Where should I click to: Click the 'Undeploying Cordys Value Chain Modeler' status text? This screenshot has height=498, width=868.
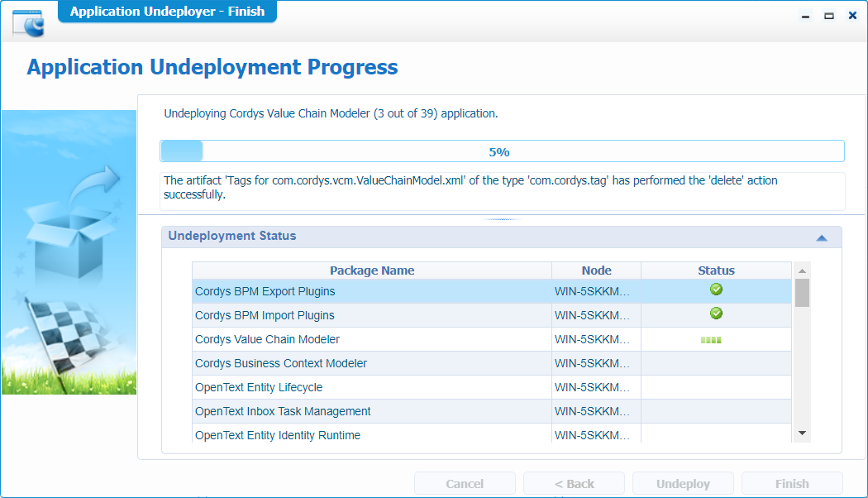[331, 113]
